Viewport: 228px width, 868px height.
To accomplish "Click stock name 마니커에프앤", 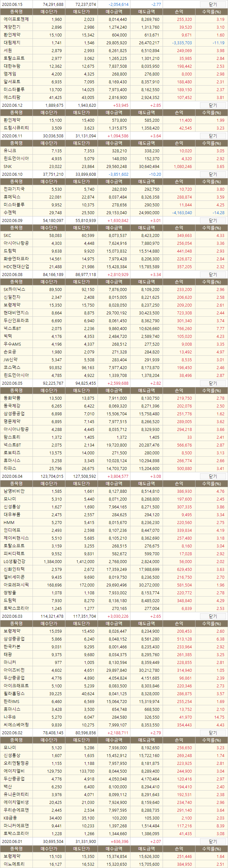I will pos(16,826).
